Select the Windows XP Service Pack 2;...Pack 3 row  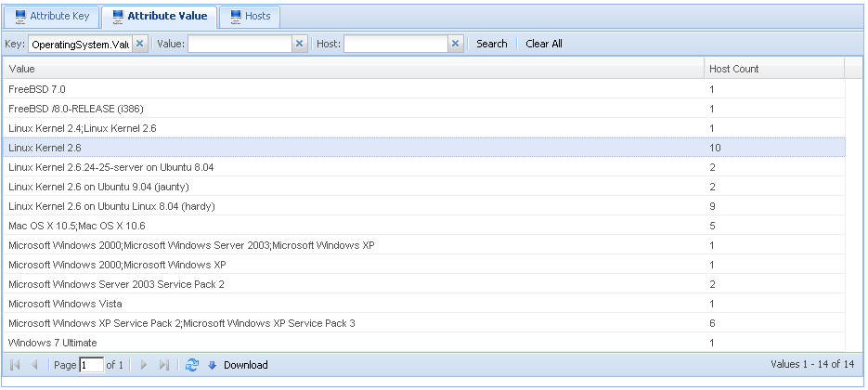[x=424, y=323]
